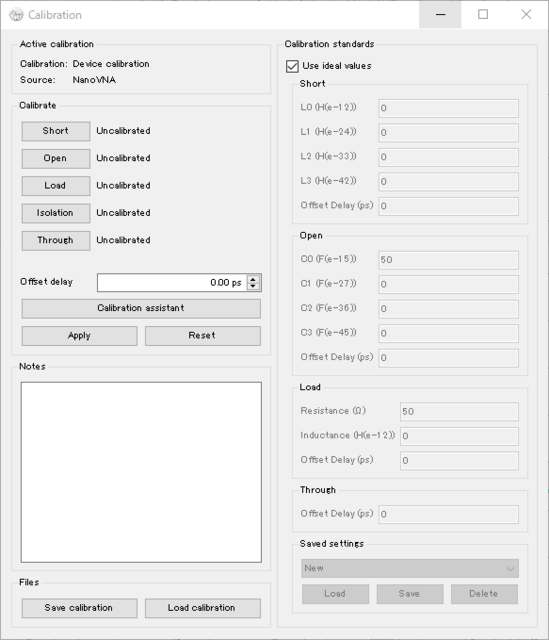Select the Open C2 (F(e-36)) field
This screenshot has height=640, width=549.
coord(449,309)
